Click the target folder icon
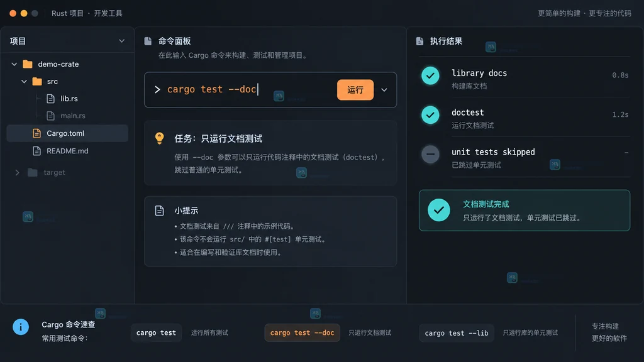 pos(33,172)
